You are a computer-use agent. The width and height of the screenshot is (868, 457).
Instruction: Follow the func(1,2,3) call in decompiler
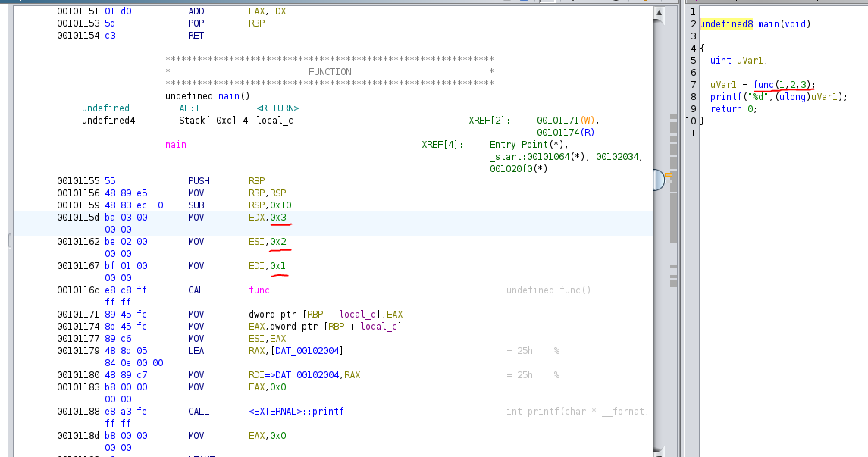pos(763,84)
